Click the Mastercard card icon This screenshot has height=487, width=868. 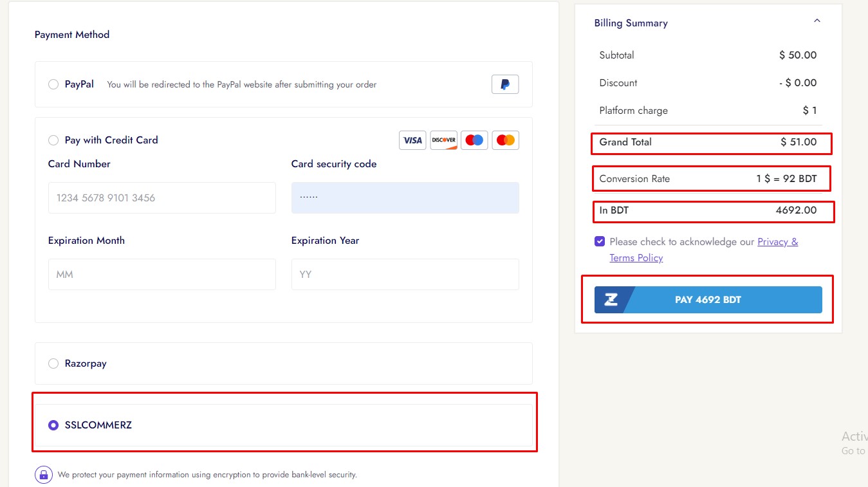505,140
